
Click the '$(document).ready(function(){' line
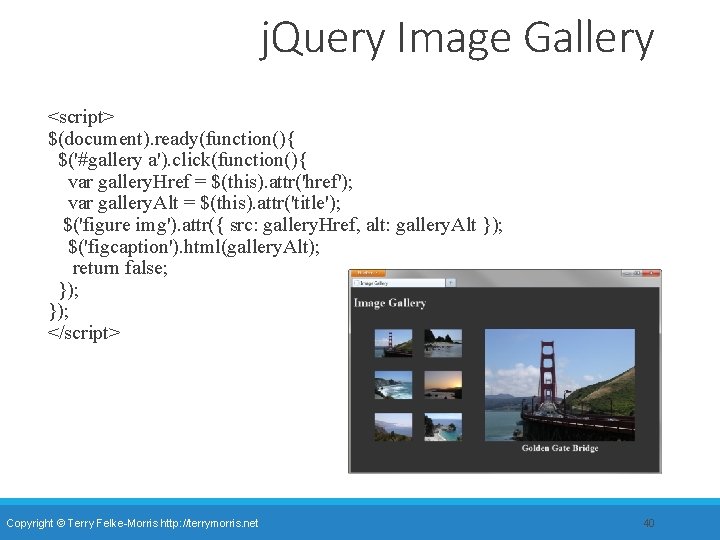point(171,139)
